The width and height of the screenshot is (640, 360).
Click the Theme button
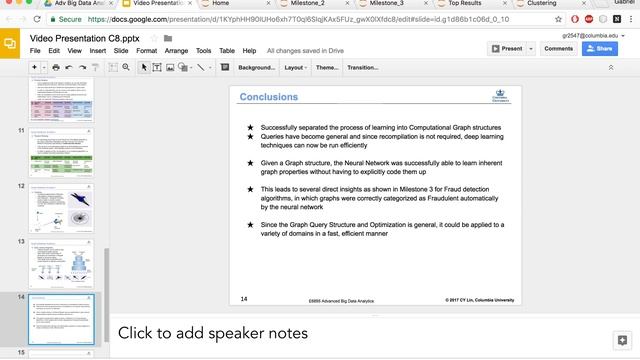pos(327,68)
